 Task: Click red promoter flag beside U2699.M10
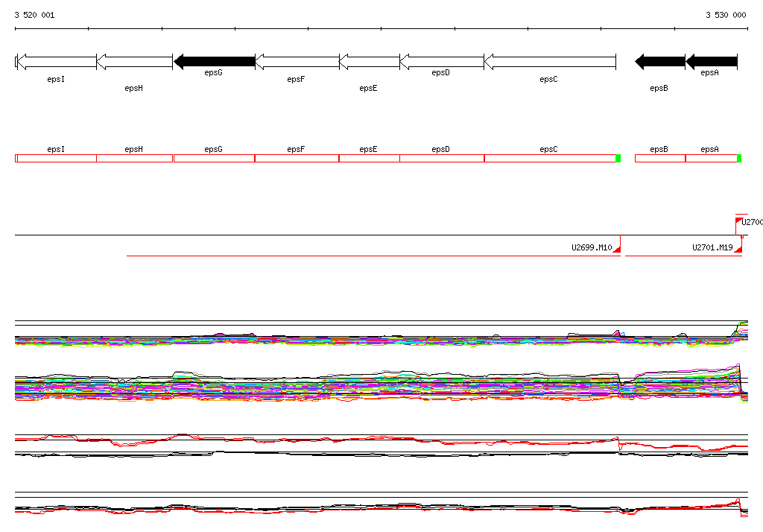[x=617, y=249]
